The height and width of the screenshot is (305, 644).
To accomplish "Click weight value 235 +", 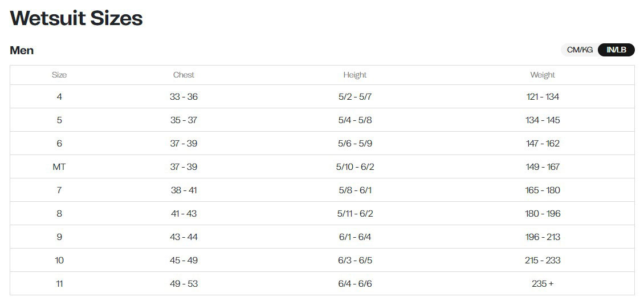I will click(x=543, y=284).
